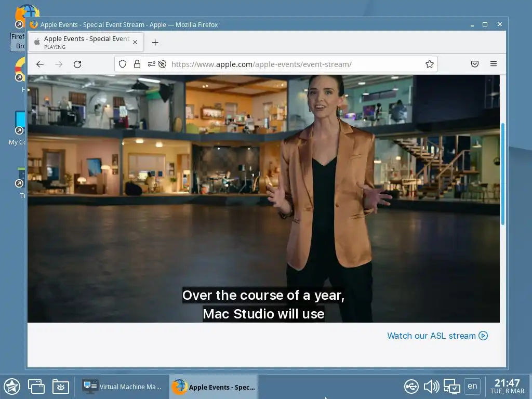This screenshot has width=532, height=399.
Task: Click the My Computer desktop icon
Action: [18, 128]
